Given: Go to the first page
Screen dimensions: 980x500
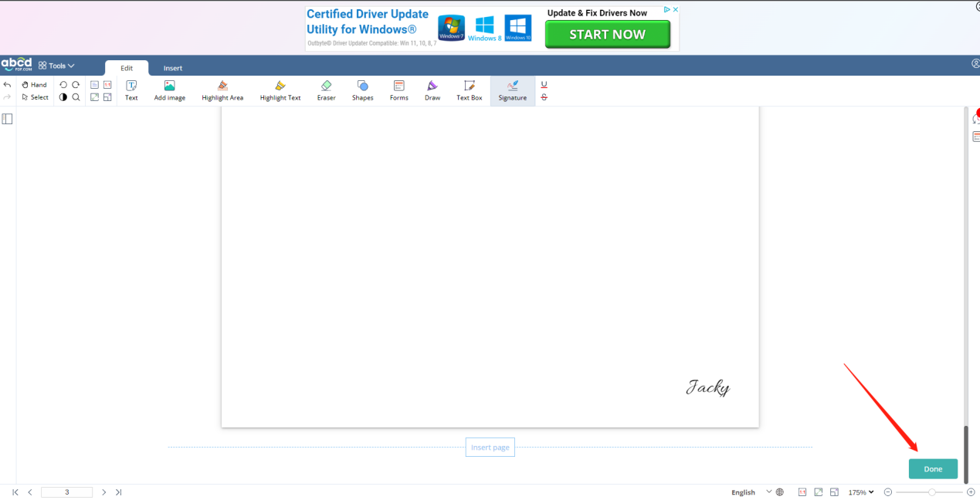Looking at the screenshot, I should point(15,492).
